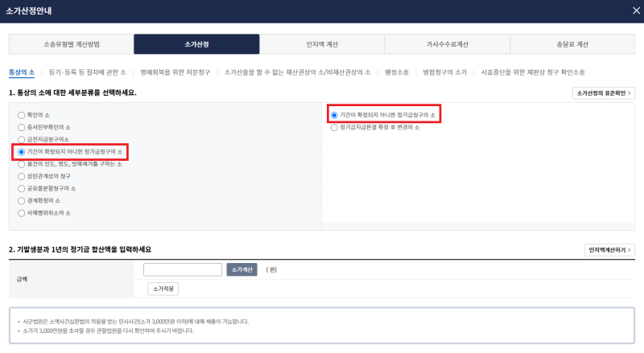
Task: Click the heading '2. 기발생분과 1년의 정기금 합산액을 입력하세요'
Action: pyautogui.click(x=80, y=249)
